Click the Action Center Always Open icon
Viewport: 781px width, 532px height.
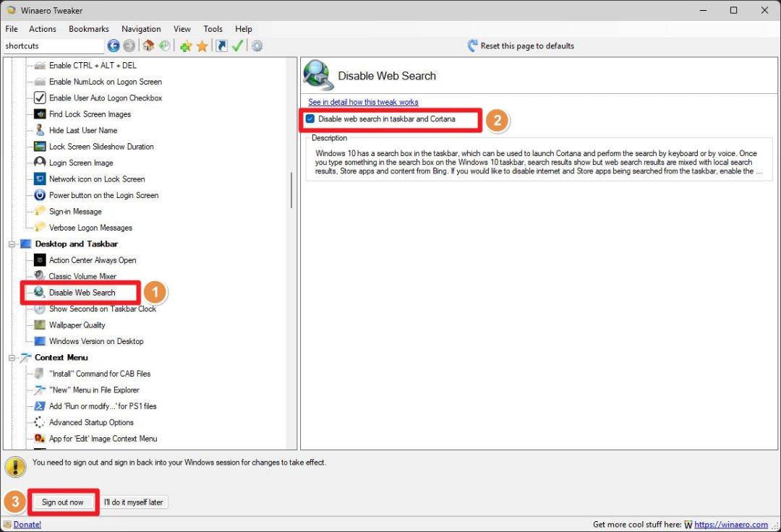click(40, 259)
